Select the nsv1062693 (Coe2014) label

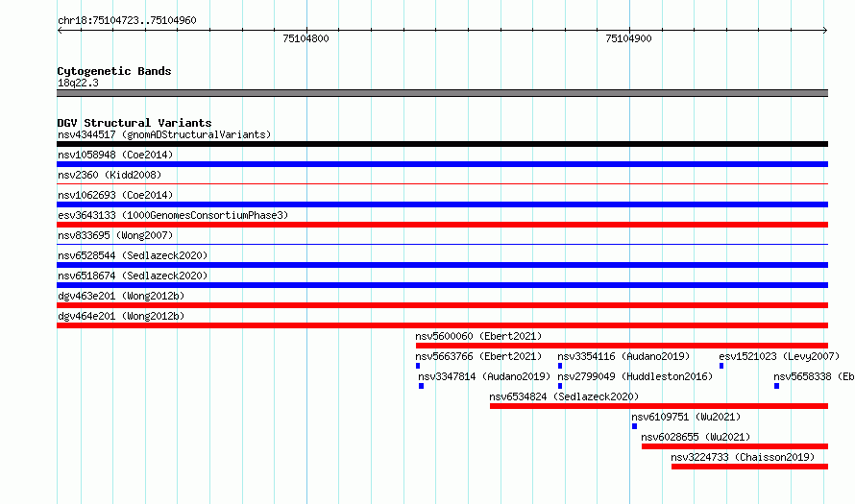pyautogui.click(x=115, y=195)
